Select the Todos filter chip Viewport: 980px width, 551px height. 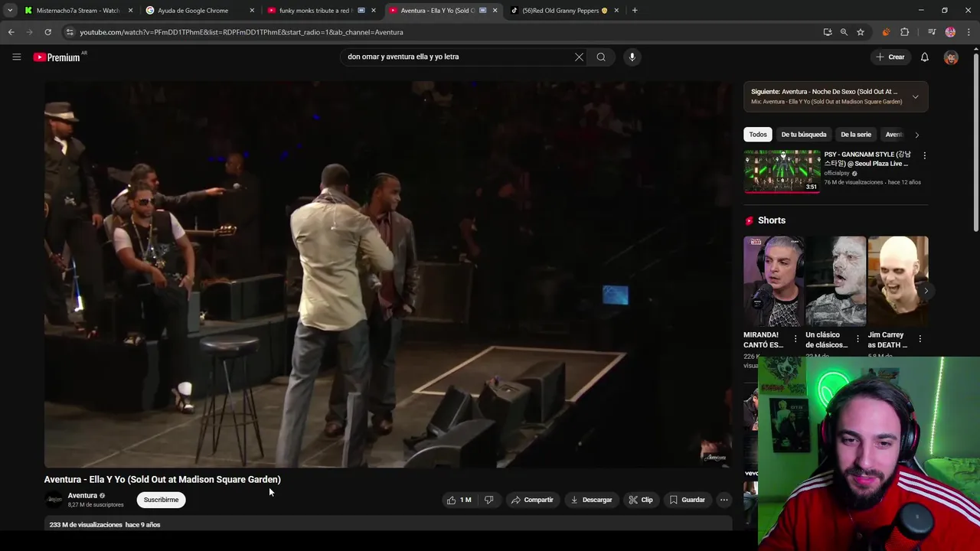[758, 135]
